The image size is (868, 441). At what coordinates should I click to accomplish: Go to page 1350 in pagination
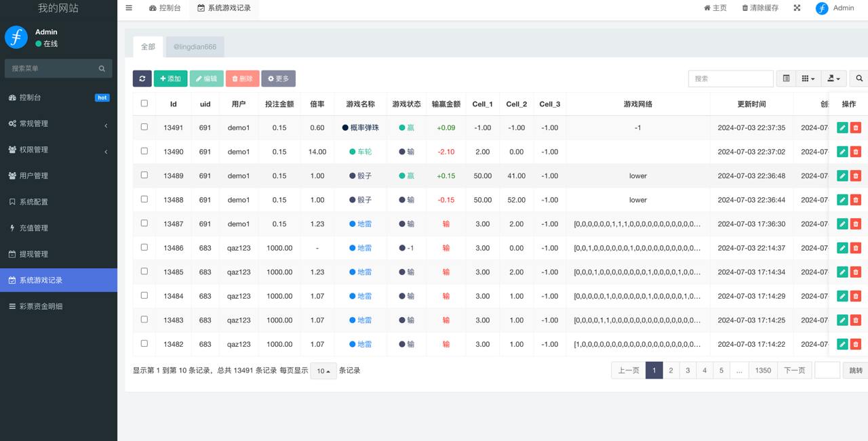[x=763, y=370]
